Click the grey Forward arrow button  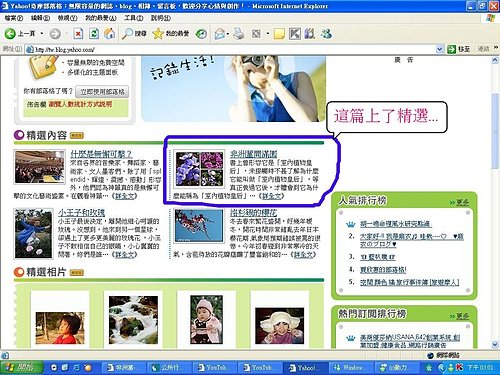55,34
